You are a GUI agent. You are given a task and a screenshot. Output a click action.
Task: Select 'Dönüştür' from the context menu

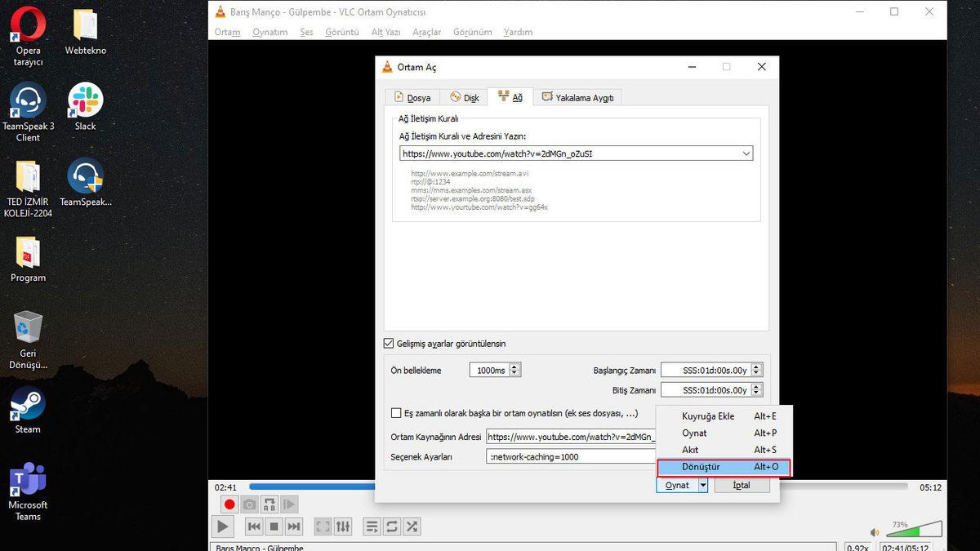coord(703,467)
